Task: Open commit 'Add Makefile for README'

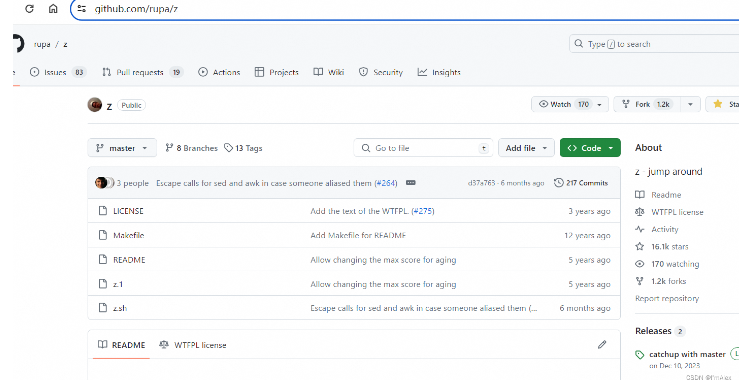Action: coord(358,235)
